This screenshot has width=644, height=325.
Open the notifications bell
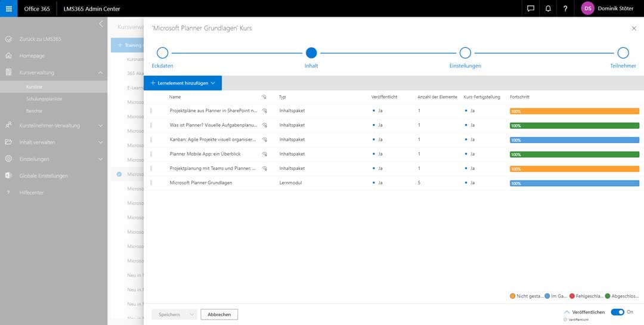(548, 8)
